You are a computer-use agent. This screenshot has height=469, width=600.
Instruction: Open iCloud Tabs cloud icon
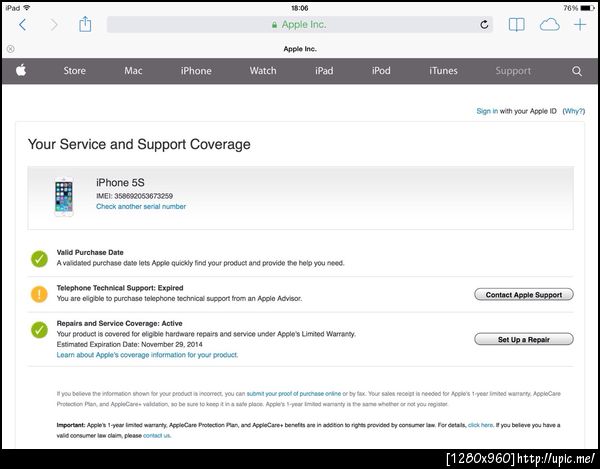549,25
